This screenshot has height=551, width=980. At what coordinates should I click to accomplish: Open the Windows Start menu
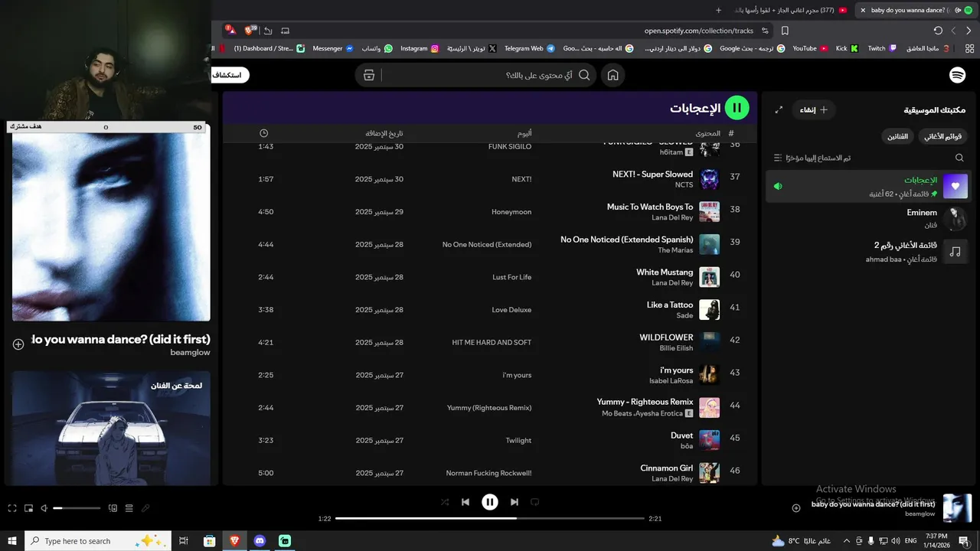[11, 541]
